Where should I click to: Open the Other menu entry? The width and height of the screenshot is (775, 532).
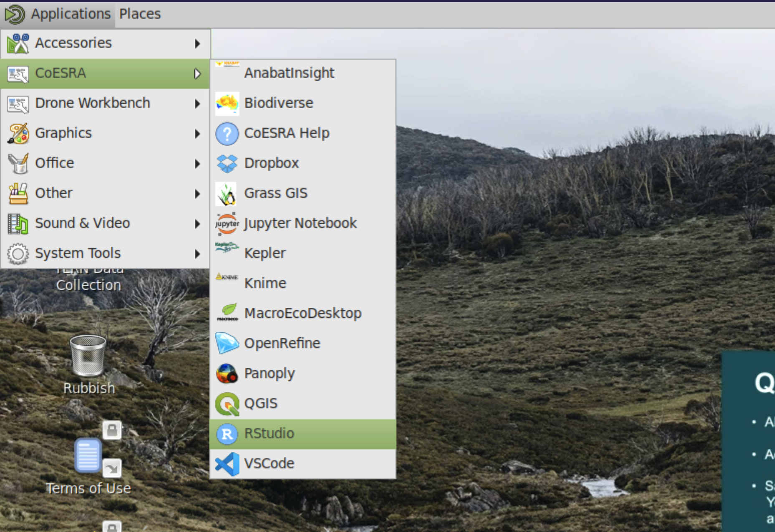click(x=105, y=193)
